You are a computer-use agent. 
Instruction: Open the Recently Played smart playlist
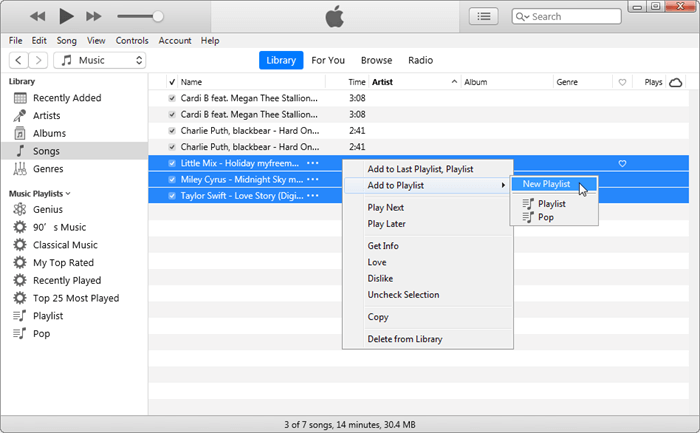[x=74, y=280]
